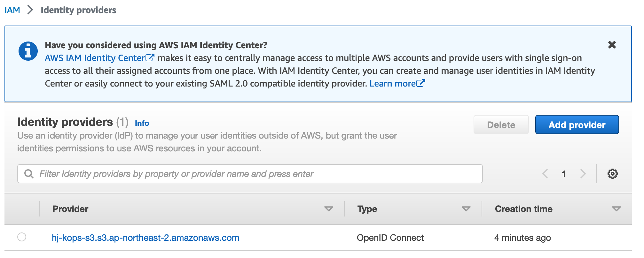Go to next page arrow
The height and width of the screenshot is (258, 644).
tap(583, 174)
